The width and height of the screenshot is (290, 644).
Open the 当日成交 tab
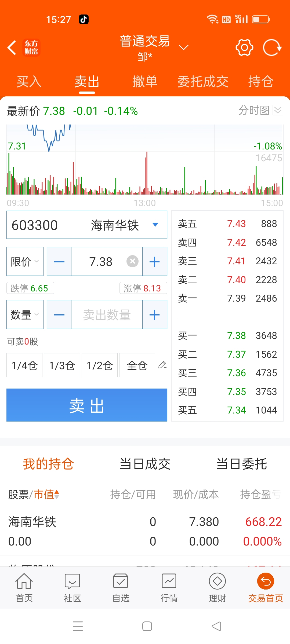(x=145, y=464)
